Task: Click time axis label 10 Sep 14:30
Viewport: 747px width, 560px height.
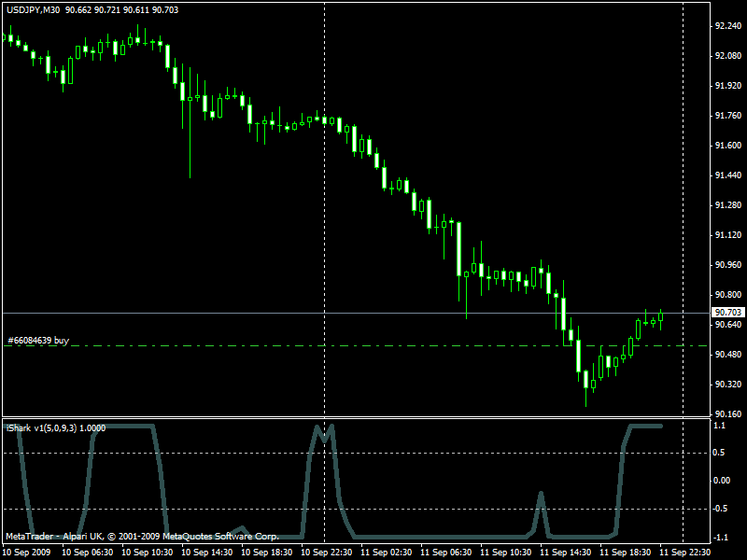Action: (x=207, y=553)
